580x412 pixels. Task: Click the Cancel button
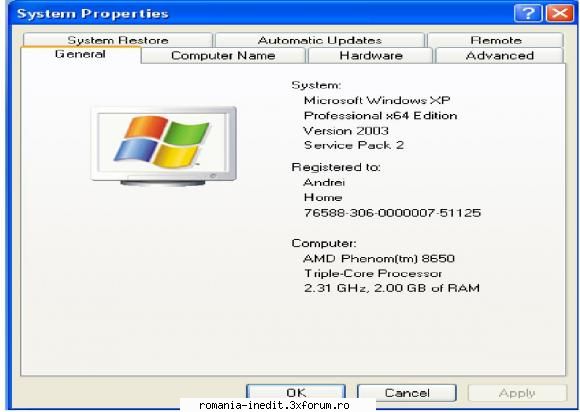point(407,392)
